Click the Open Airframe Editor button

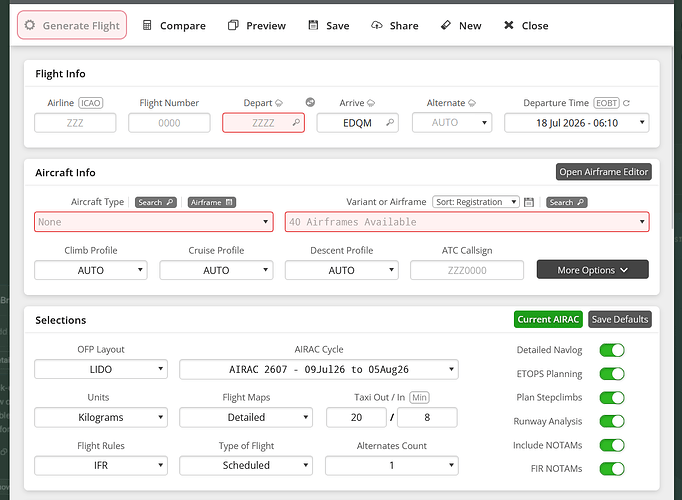(604, 172)
